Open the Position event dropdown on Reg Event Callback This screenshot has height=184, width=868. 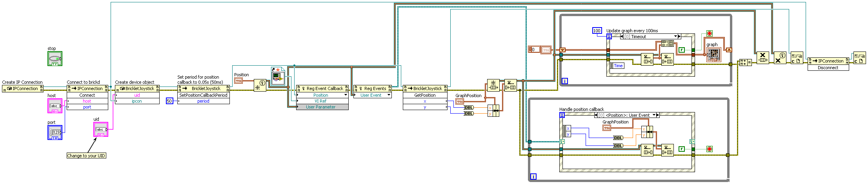pyautogui.click(x=346, y=95)
